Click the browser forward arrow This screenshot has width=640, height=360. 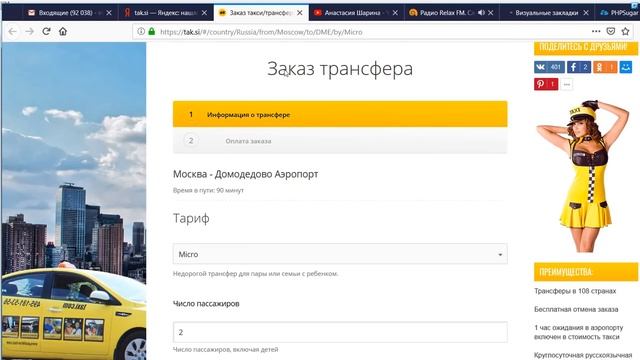(x=29, y=31)
